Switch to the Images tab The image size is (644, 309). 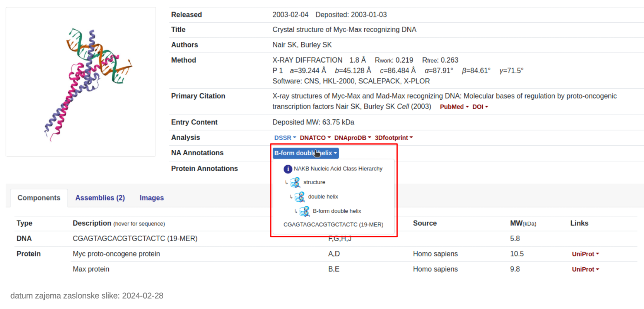pyautogui.click(x=152, y=198)
